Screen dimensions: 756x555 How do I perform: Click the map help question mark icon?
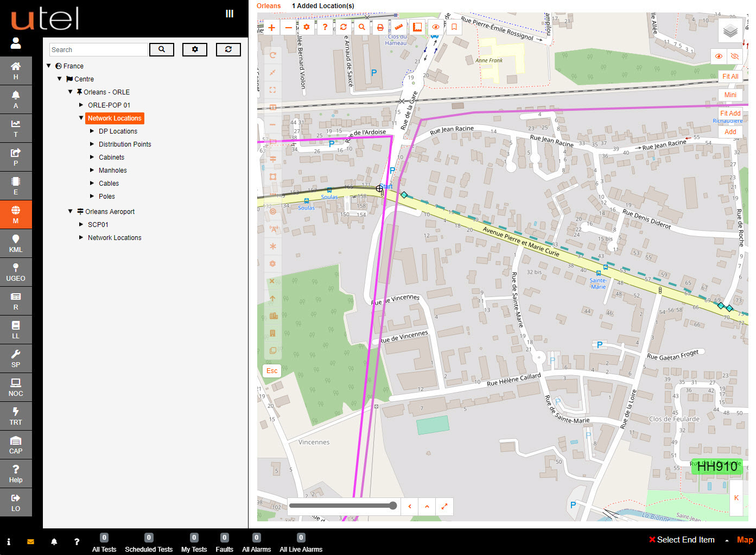325,27
